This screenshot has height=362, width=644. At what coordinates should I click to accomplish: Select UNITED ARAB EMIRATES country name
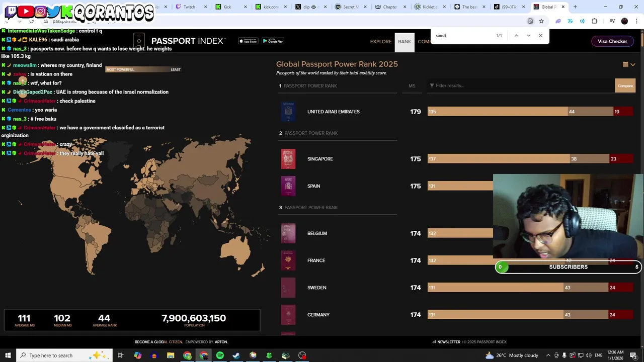click(x=333, y=112)
